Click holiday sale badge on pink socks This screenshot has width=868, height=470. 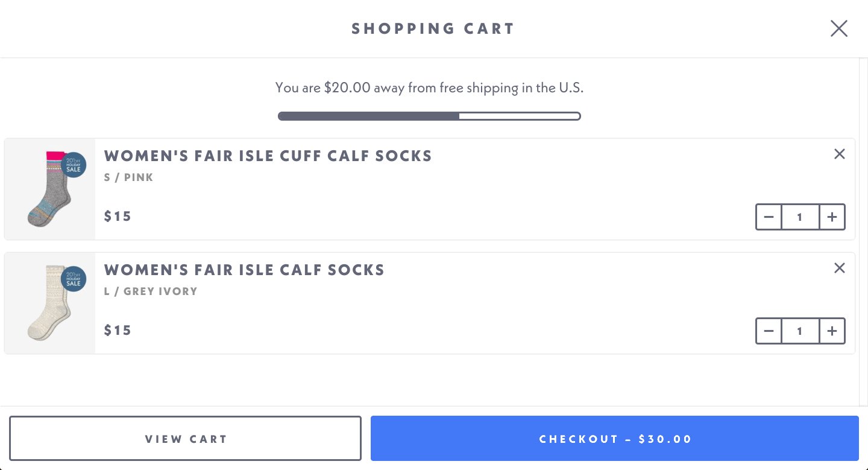74,165
